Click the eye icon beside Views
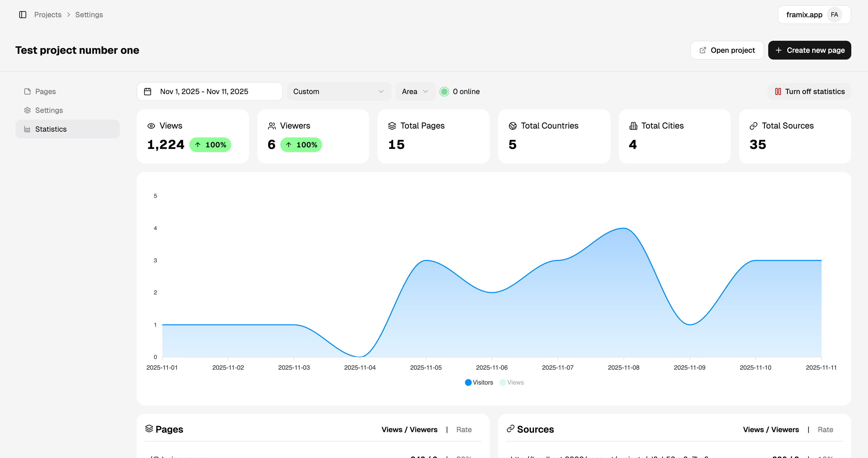The width and height of the screenshot is (868, 458). (x=151, y=126)
